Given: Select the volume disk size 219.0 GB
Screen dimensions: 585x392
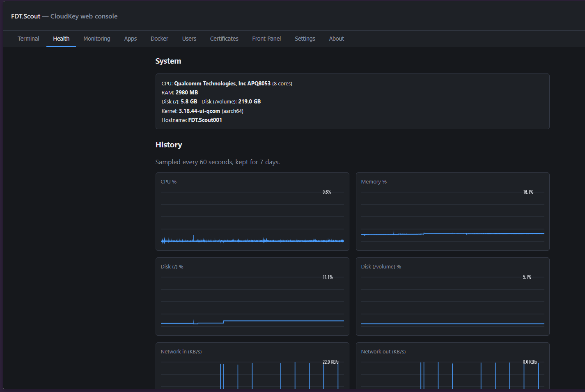Looking at the screenshot, I should [x=250, y=101].
